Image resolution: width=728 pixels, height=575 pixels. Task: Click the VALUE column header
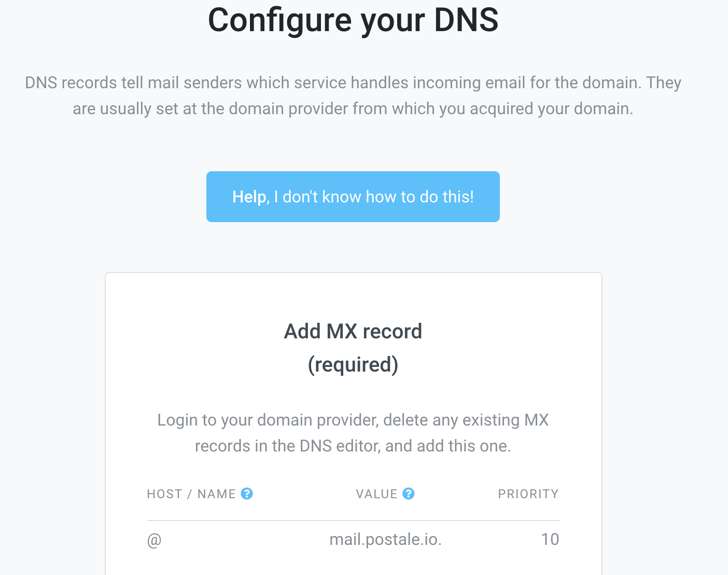click(375, 494)
